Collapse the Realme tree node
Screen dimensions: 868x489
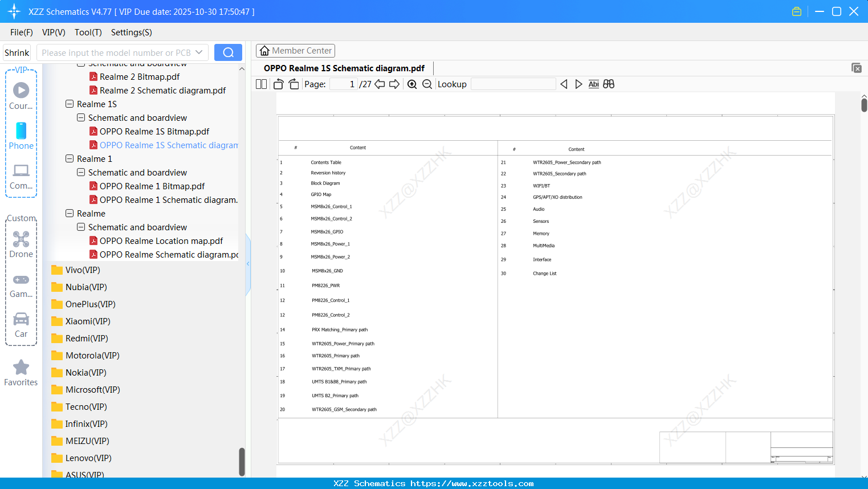click(70, 214)
